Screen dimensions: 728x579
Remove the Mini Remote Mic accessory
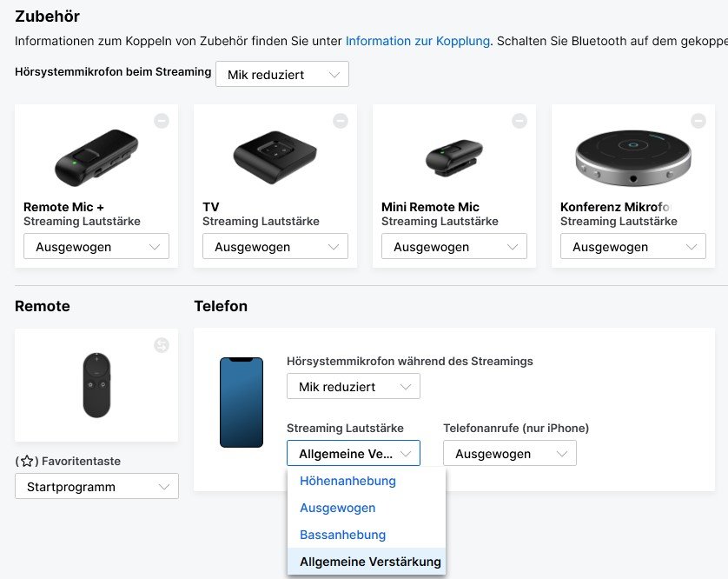pyautogui.click(x=520, y=122)
